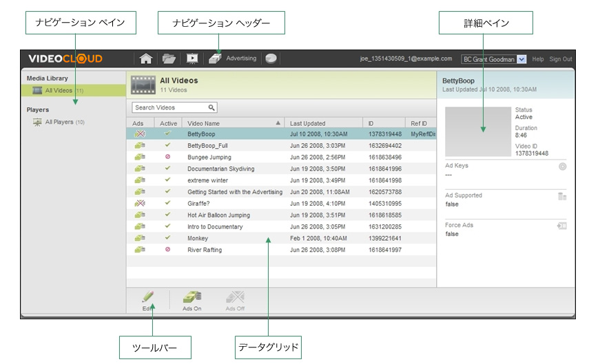Select the Hot Air Balloon Jumping video name

[218, 215]
